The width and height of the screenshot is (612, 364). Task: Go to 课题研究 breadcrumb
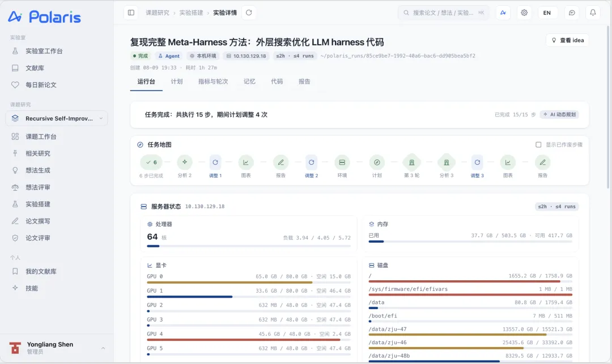(158, 13)
